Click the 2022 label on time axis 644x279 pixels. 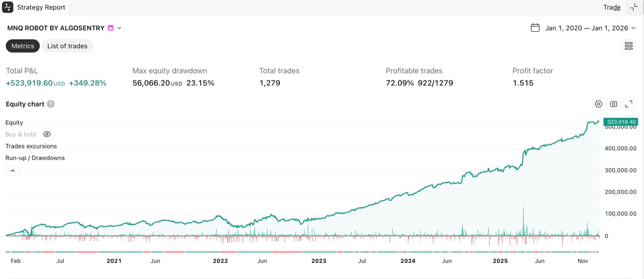coord(220,261)
